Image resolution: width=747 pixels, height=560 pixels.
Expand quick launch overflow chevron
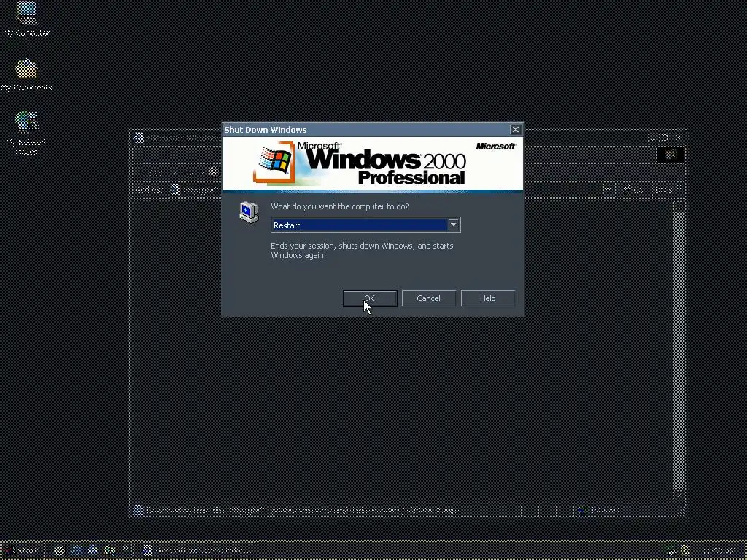pyautogui.click(x=125, y=548)
